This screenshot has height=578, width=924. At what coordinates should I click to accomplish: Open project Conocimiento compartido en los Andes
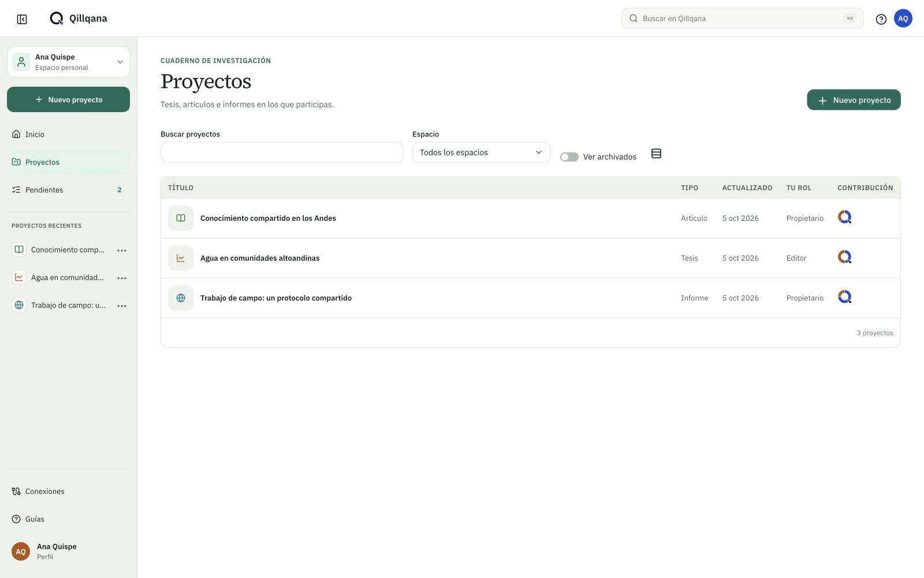point(268,218)
